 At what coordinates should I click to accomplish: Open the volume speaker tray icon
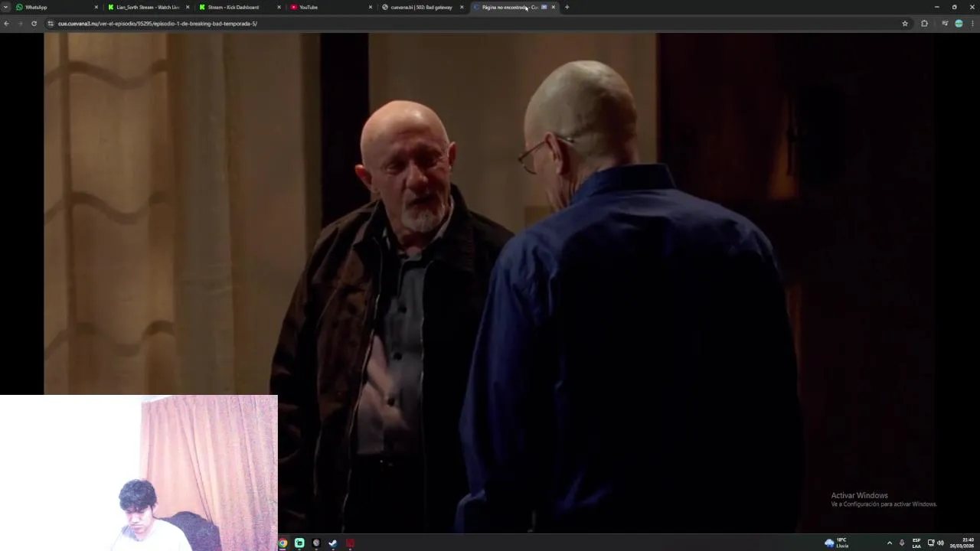pos(940,543)
